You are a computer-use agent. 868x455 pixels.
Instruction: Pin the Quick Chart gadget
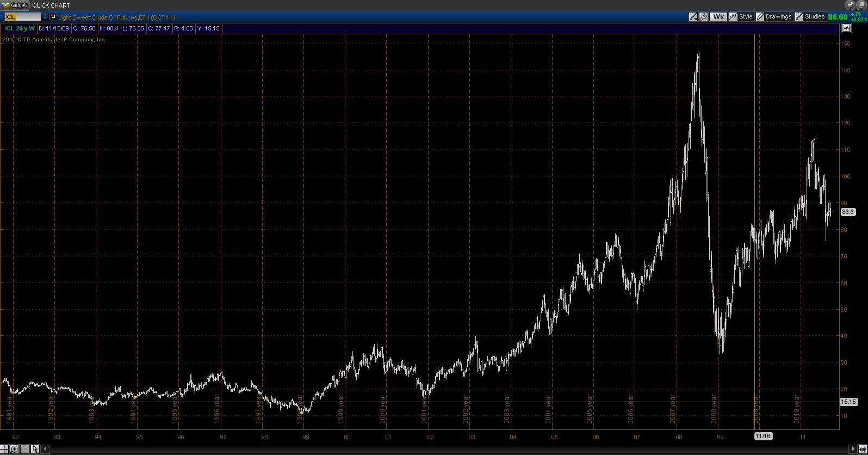point(851,5)
